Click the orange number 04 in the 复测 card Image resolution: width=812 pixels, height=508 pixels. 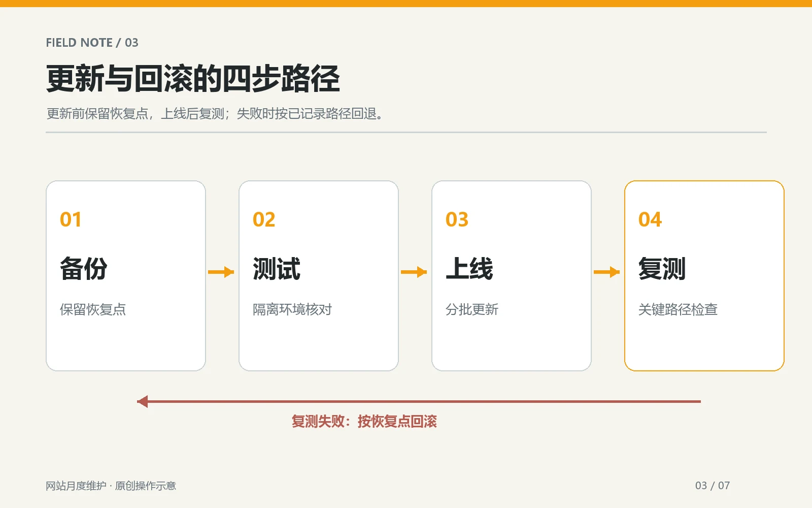point(650,219)
